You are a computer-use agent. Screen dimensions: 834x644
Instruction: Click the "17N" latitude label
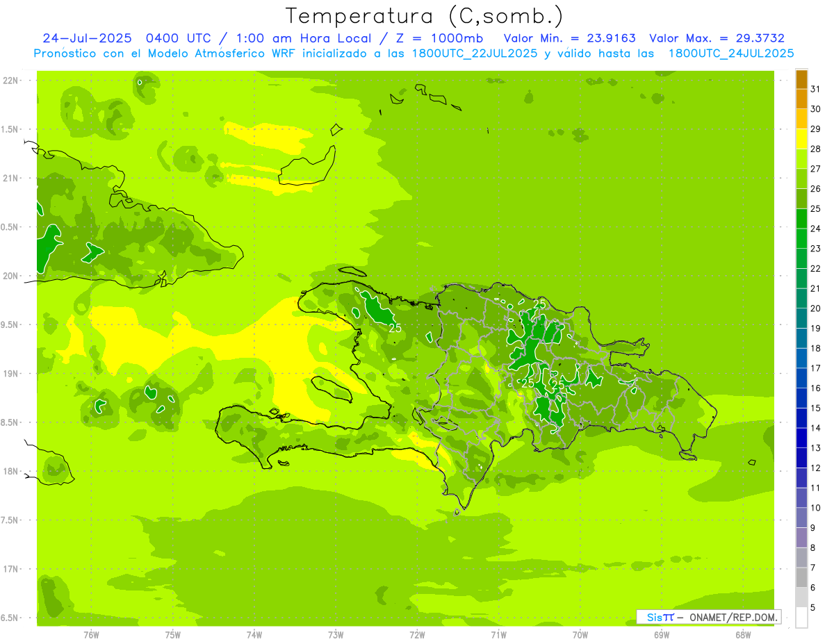tap(12, 569)
